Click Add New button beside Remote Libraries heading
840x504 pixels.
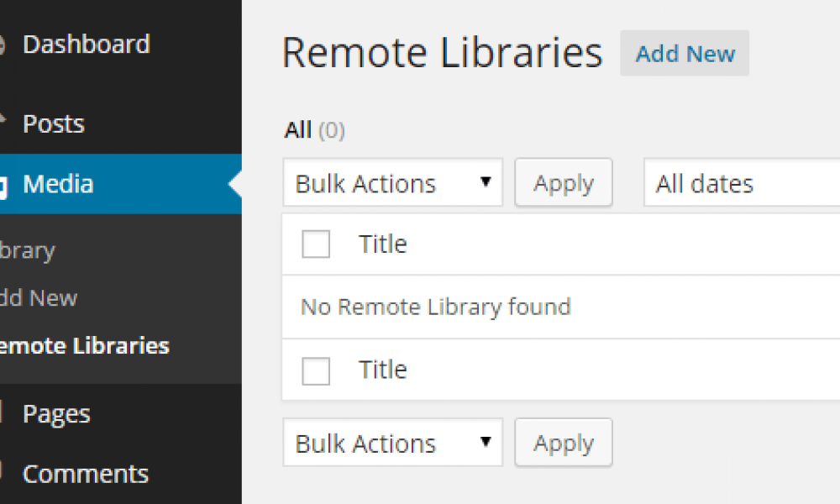685,54
